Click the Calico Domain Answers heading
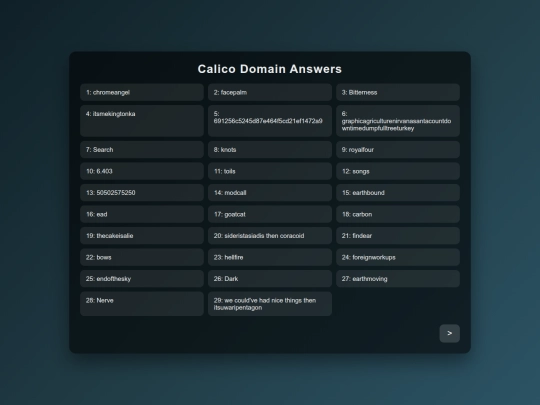This screenshot has height=405, width=540. point(270,69)
